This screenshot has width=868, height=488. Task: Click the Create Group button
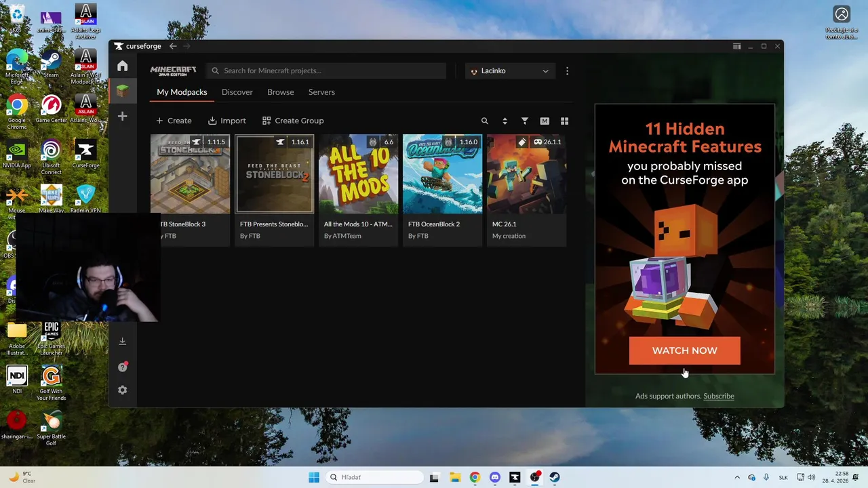[293, 121]
